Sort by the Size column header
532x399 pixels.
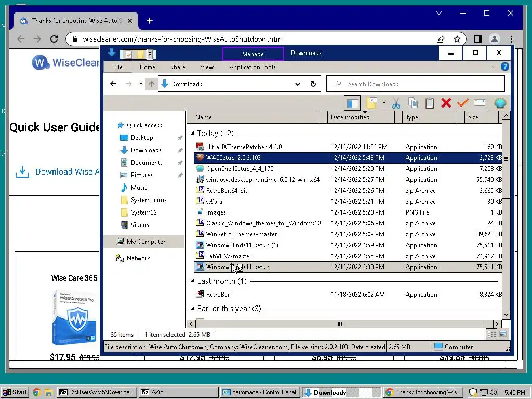[x=481, y=117]
